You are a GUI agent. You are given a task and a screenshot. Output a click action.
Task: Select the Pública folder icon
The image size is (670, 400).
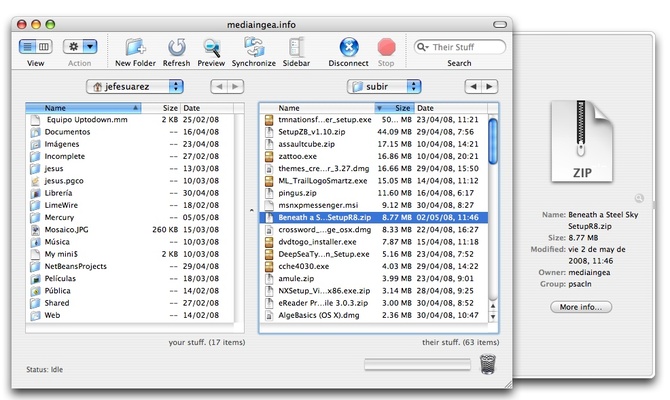(x=35, y=291)
